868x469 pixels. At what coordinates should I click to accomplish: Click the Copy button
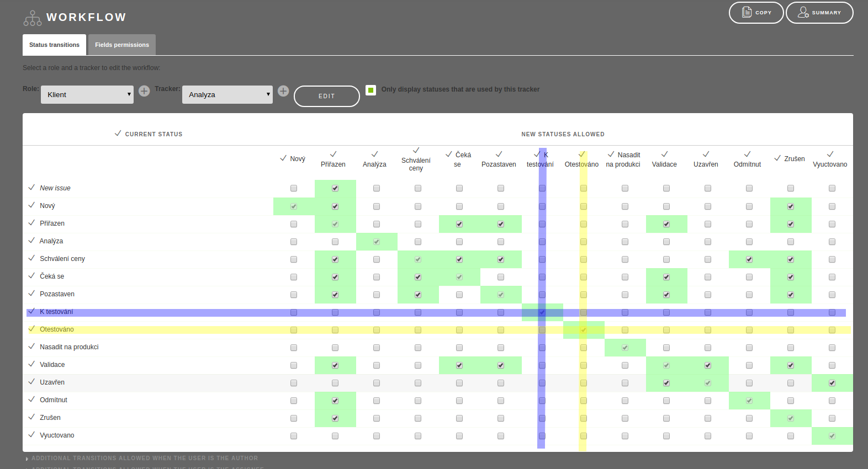756,13
